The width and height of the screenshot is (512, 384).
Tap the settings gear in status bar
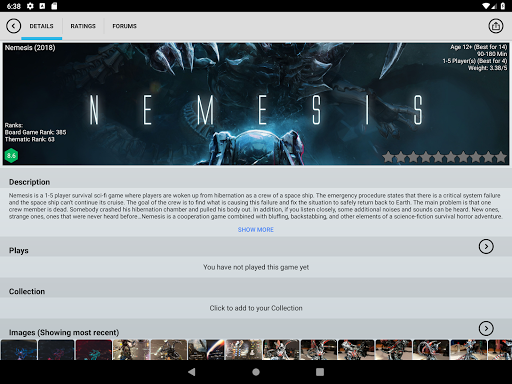pos(30,6)
